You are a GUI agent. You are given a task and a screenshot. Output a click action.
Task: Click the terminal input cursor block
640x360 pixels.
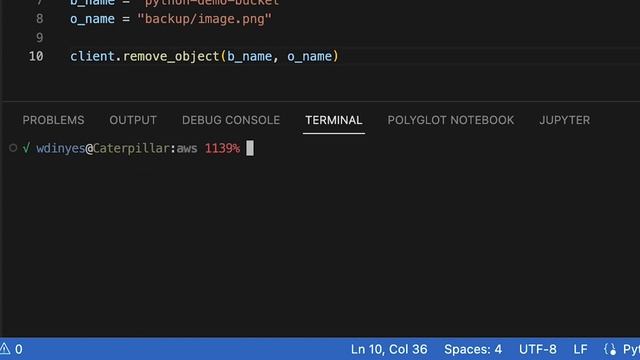pos(250,148)
